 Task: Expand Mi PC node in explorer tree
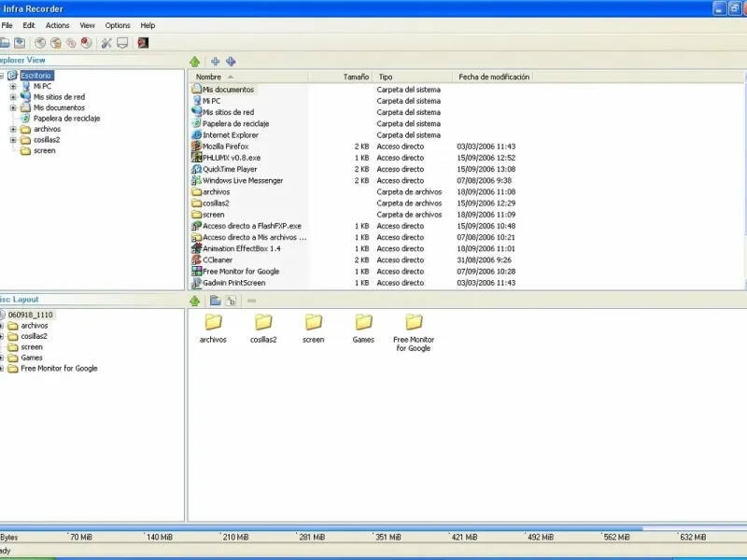click(x=13, y=86)
